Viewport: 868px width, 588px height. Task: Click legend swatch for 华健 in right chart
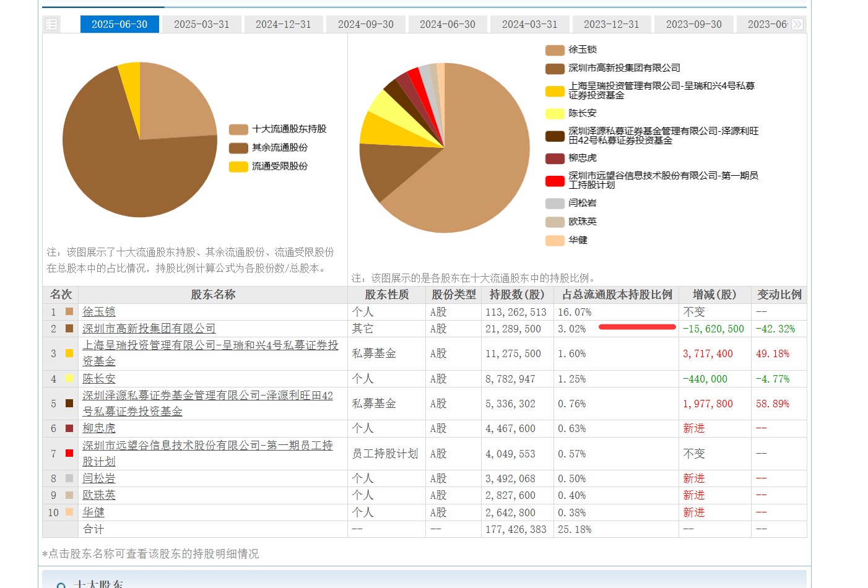pyautogui.click(x=555, y=241)
